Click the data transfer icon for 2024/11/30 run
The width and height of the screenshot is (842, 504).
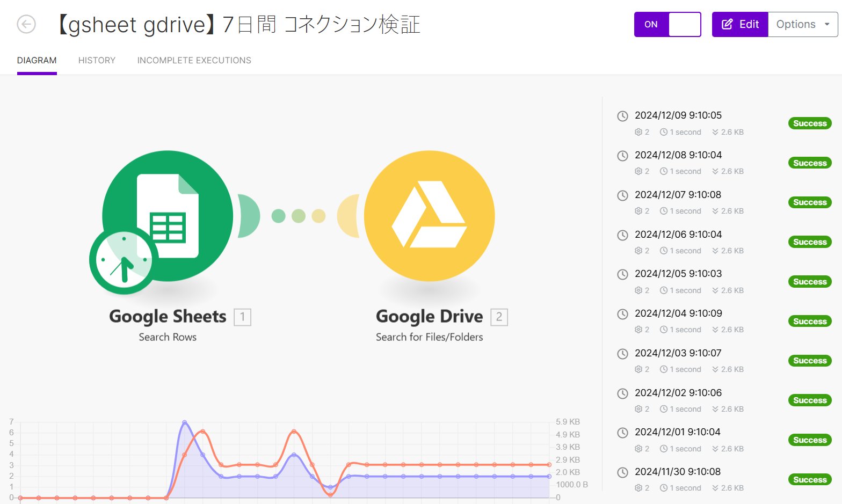pyautogui.click(x=715, y=488)
